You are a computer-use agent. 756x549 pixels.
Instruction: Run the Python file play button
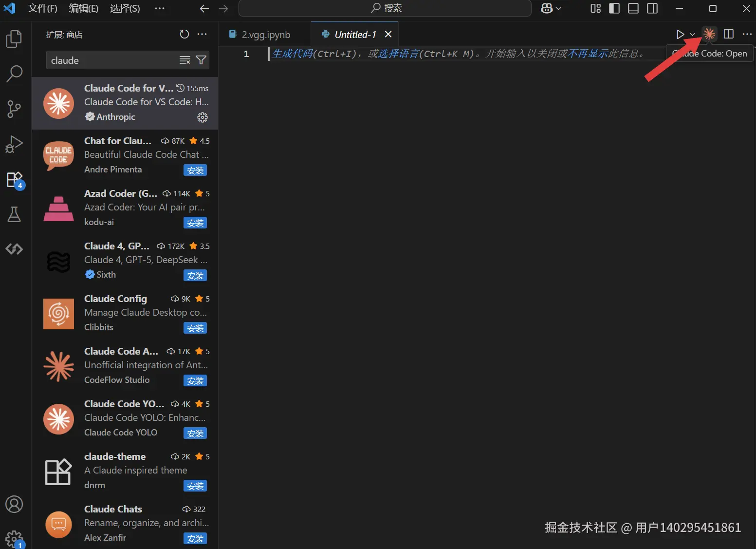click(680, 34)
